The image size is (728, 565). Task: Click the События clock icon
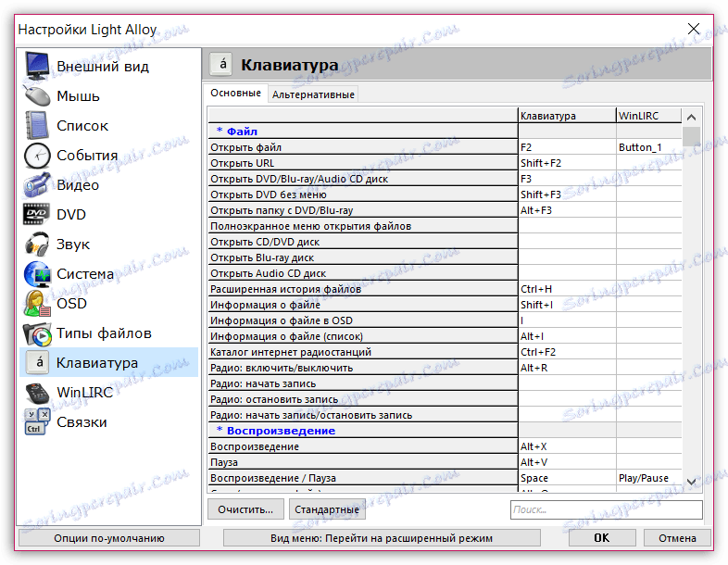[38, 156]
